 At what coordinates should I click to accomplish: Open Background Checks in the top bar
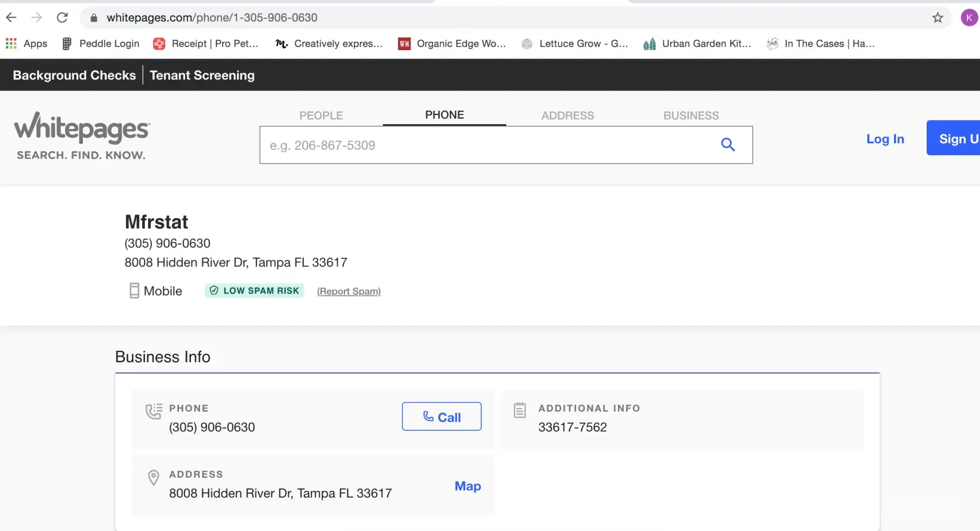(x=75, y=75)
